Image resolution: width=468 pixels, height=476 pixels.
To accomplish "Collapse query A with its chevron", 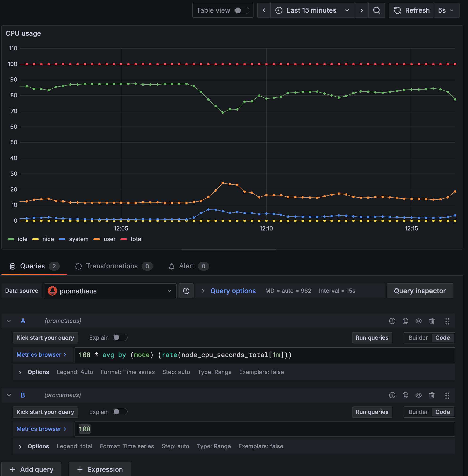I will (x=9, y=321).
